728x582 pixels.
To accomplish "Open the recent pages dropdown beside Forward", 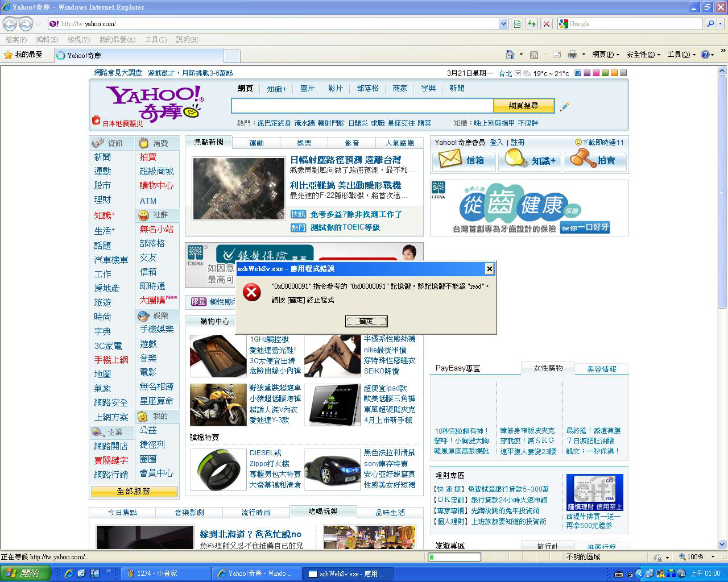I will (x=38, y=24).
